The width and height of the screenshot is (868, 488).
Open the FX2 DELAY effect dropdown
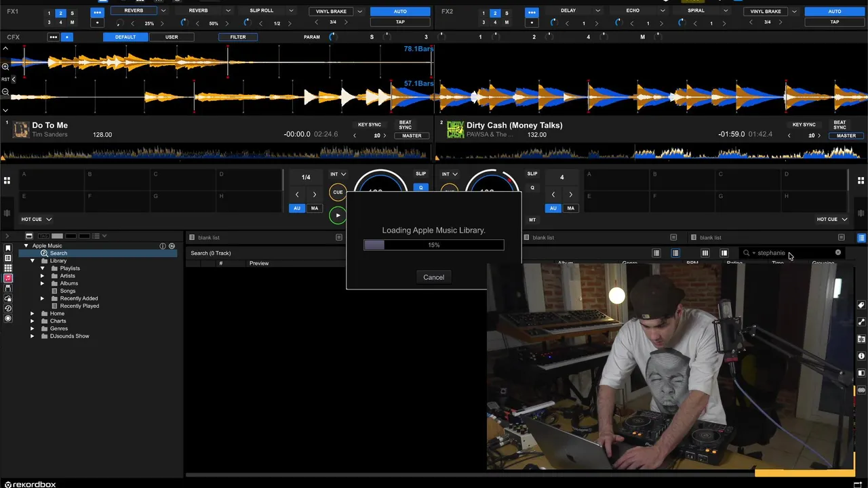pos(597,11)
